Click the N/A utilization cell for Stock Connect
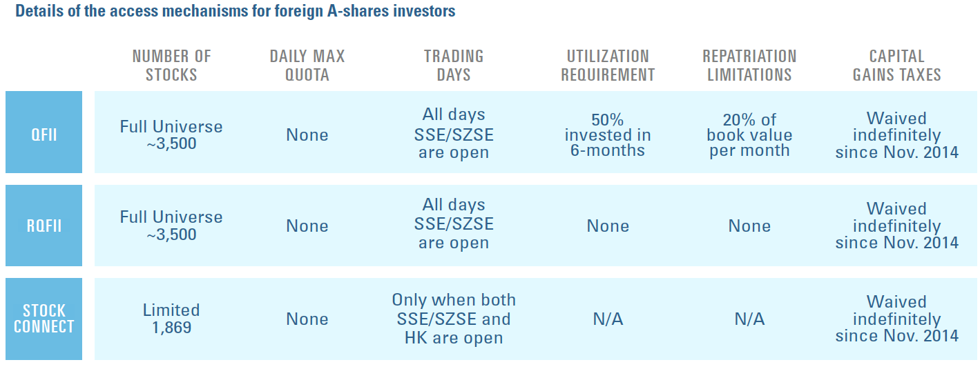The width and height of the screenshot is (980, 369). [x=608, y=319]
